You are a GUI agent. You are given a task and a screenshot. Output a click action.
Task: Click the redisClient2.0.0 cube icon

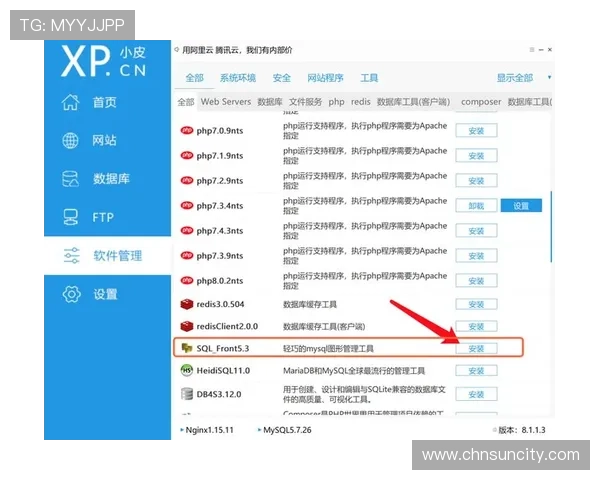click(187, 326)
